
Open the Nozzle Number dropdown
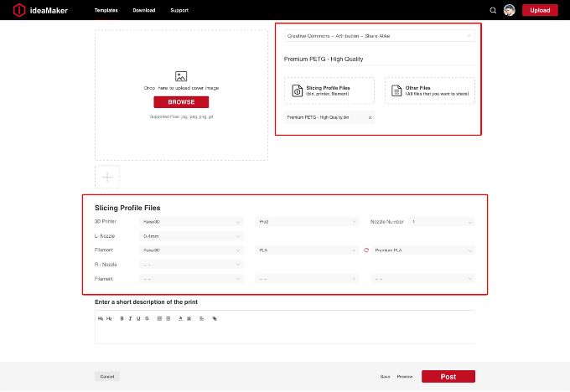point(441,222)
